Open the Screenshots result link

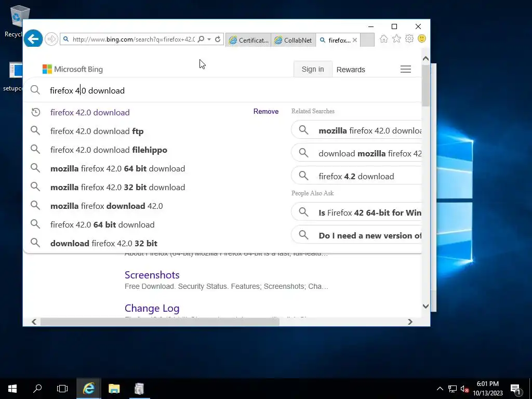tap(152, 275)
